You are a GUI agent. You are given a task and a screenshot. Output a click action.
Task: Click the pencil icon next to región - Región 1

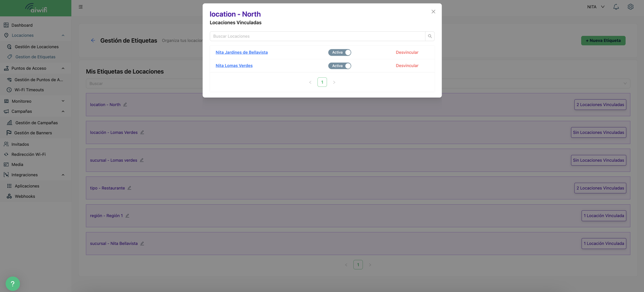[127, 216]
